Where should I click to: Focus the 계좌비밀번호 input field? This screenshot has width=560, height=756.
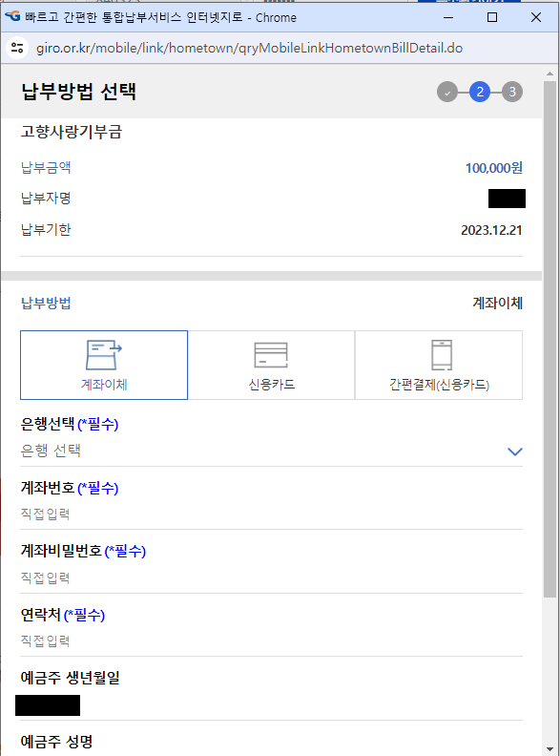(271, 577)
